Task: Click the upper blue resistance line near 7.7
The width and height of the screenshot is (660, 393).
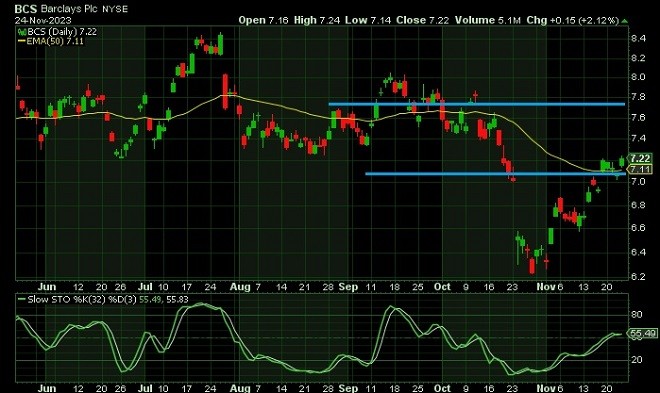Action: click(476, 104)
